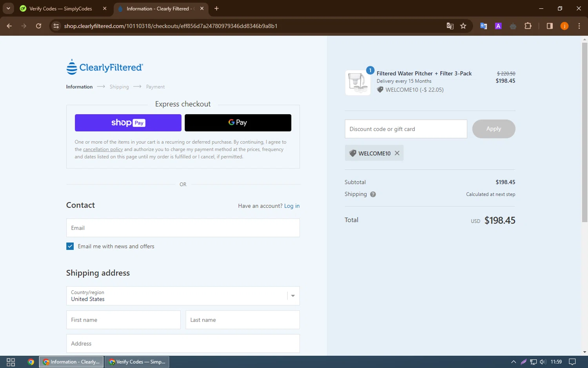Click the First name field
Viewport: 588px width, 368px height.
(123, 320)
